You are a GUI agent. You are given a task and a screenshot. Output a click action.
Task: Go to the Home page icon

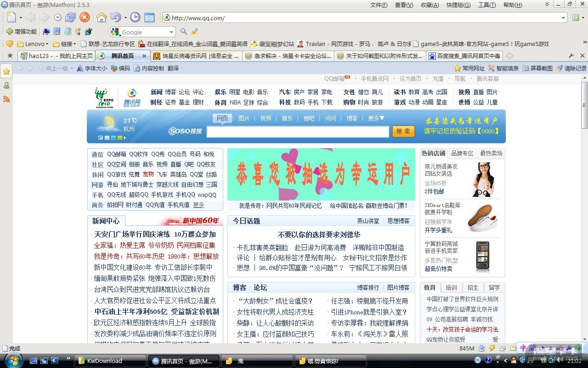point(102,17)
